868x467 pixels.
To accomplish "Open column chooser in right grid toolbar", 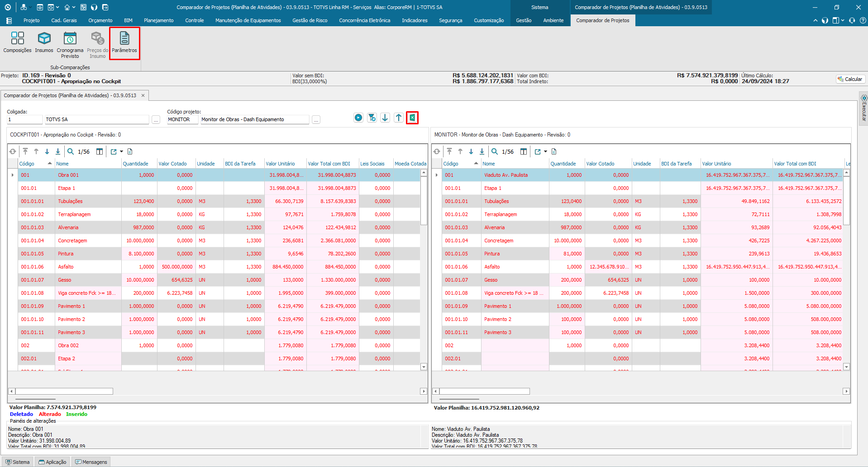I will (x=524, y=151).
